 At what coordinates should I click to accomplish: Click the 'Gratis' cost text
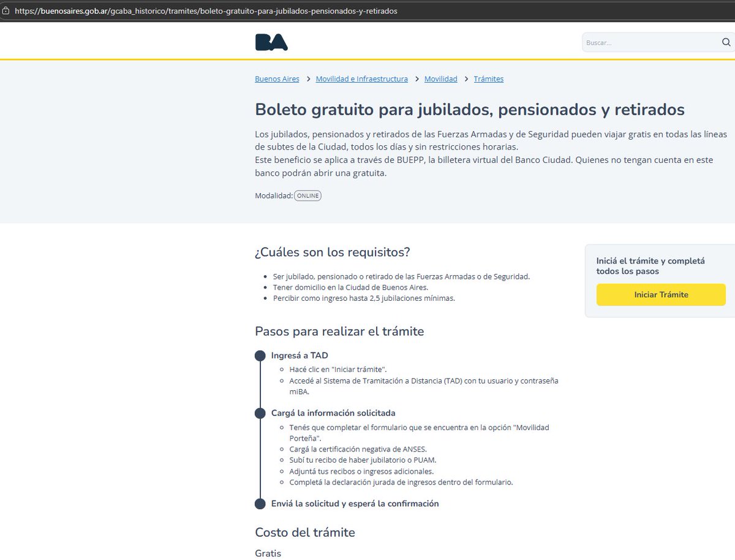[x=268, y=553]
